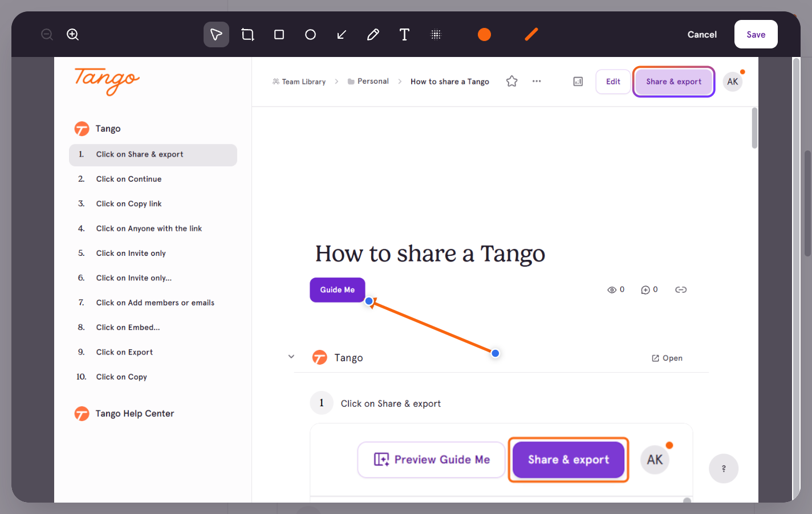
Task: Select the blue arrow start handle near Guide Me
Action: pos(369,301)
